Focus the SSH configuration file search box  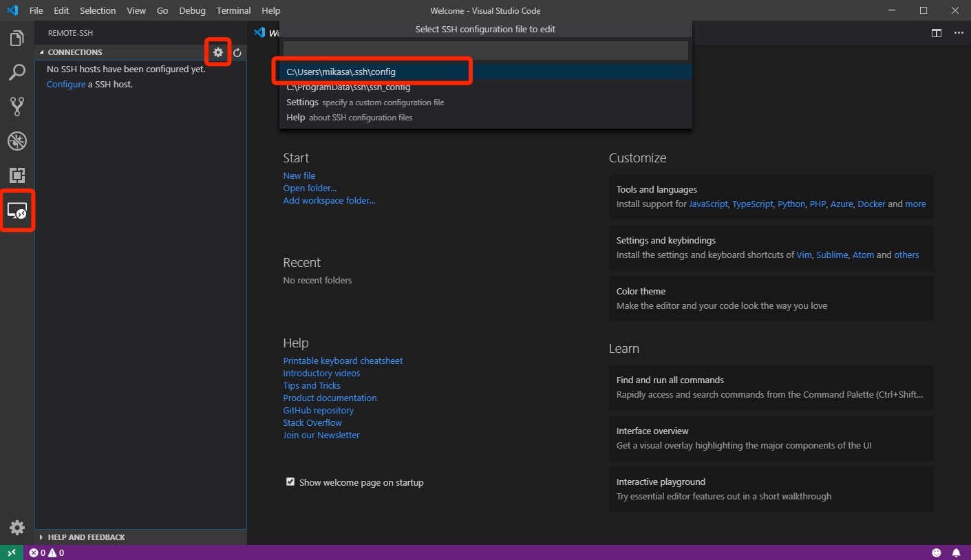click(x=486, y=50)
